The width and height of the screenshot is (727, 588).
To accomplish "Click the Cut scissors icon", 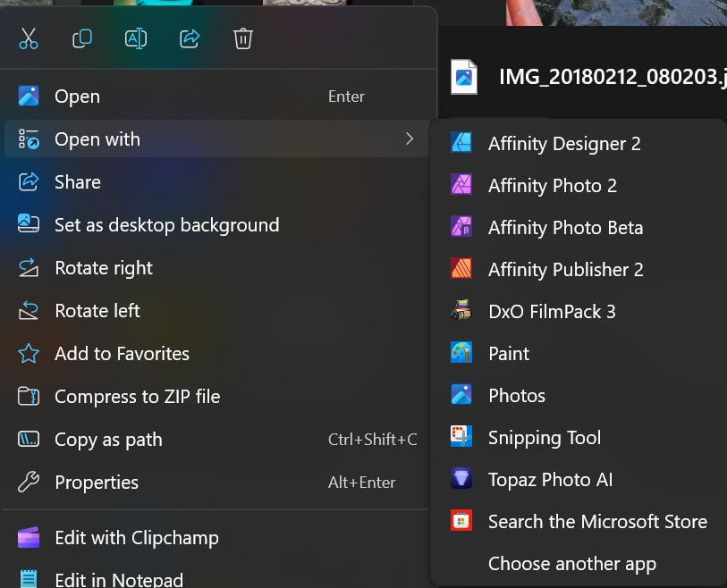I will 29,38.
